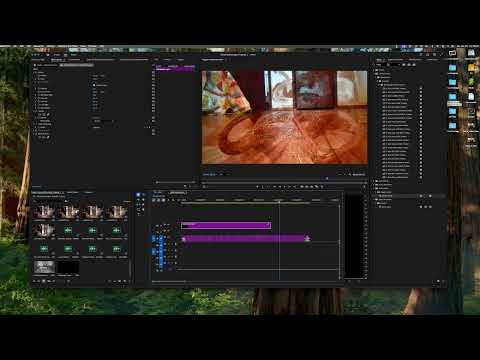Toggle Accelerated Effects filter in Effects panel
Screen dimensions: 480x360
click(x=404, y=65)
